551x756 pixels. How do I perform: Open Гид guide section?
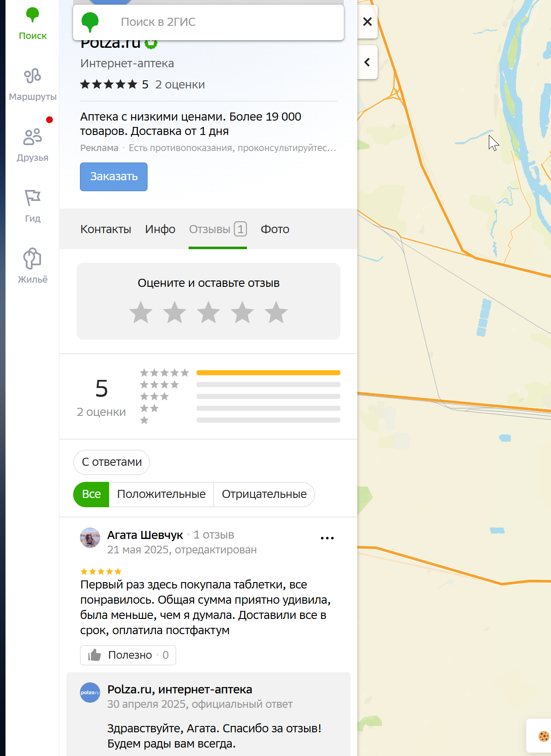(33, 206)
